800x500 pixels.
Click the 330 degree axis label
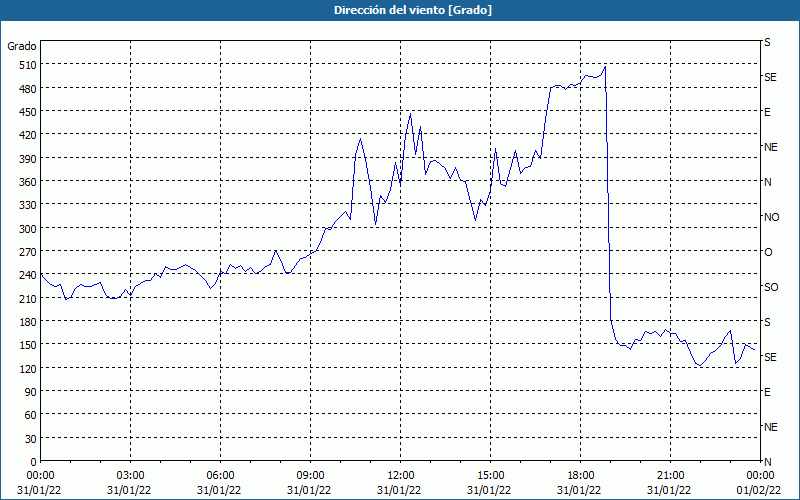coord(28,205)
